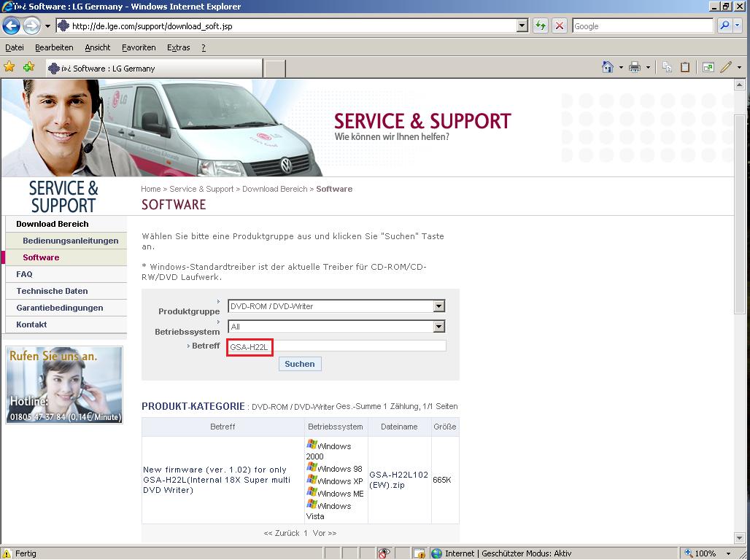The image size is (750, 560).
Task: Open the Ansicht menu
Action: point(98,47)
